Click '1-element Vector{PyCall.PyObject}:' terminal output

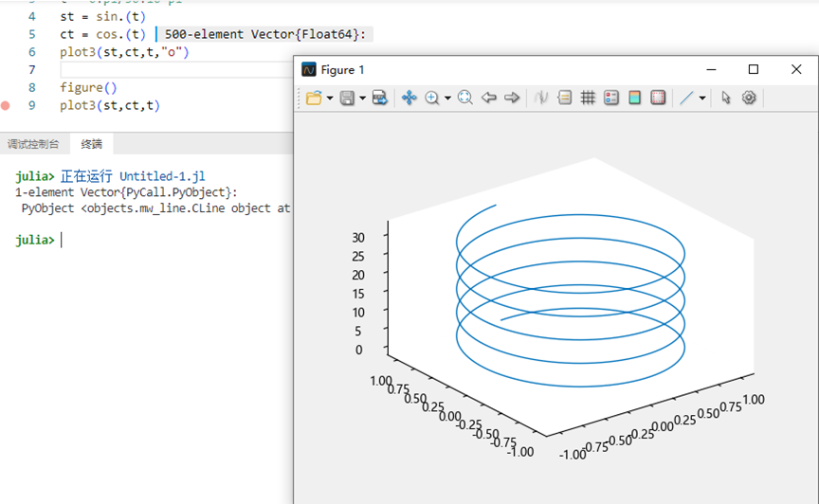click(126, 192)
